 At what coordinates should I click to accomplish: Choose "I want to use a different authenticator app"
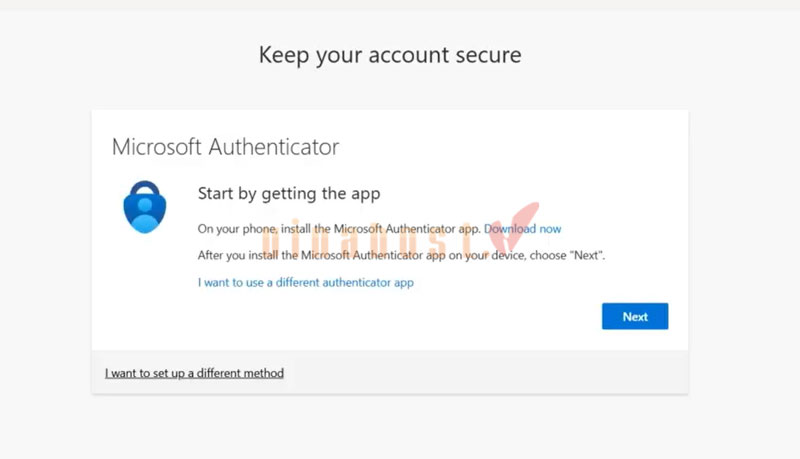306,283
